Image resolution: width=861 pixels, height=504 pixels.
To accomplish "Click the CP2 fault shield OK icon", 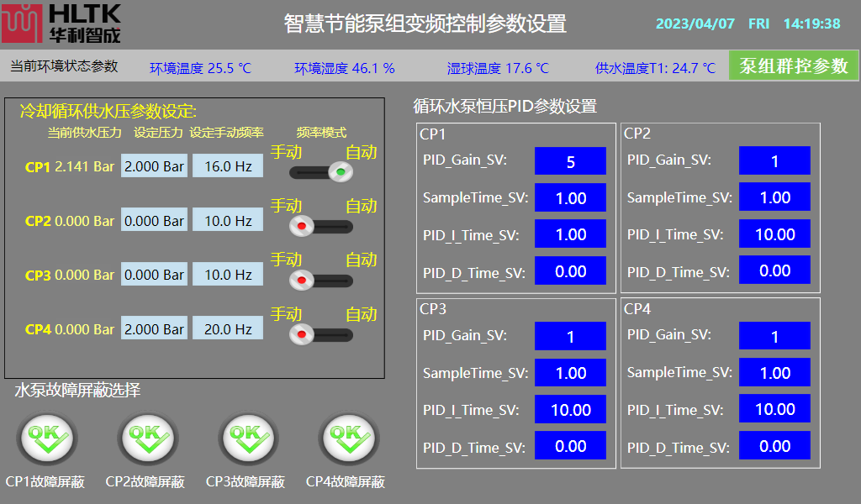I will coord(145,440).
